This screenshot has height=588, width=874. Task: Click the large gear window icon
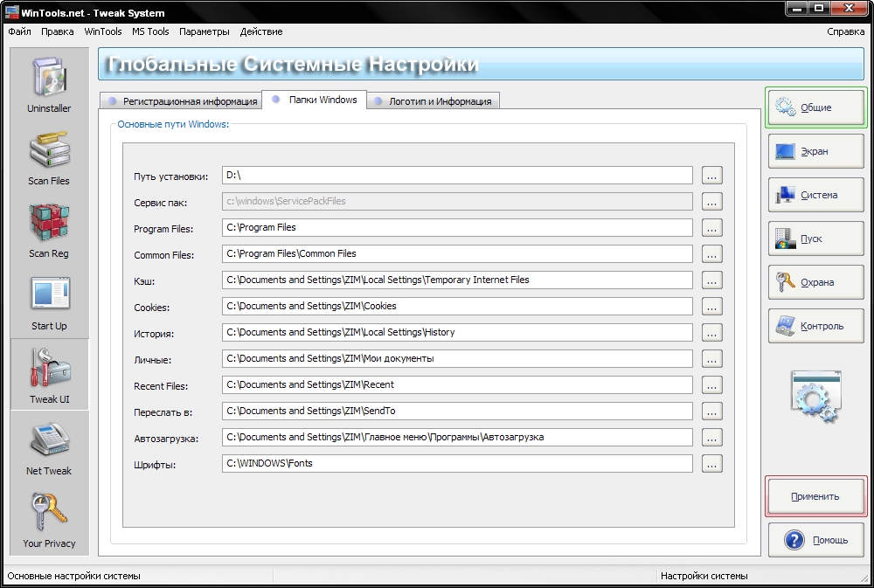pos(815,397)
